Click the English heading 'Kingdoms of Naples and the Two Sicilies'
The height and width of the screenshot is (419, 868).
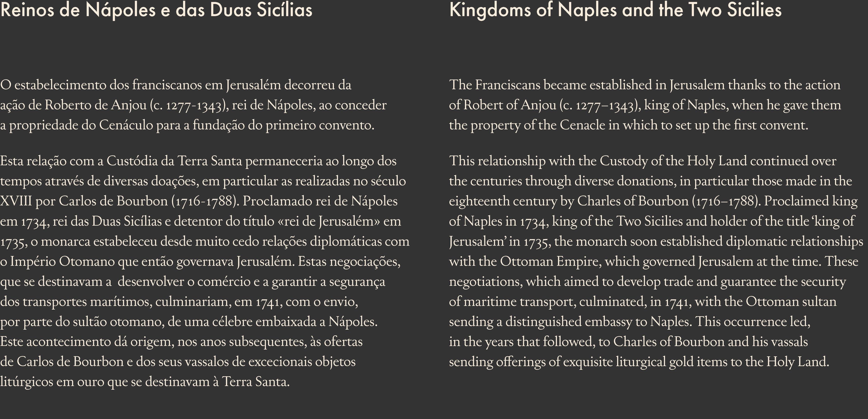[x=615, y=10]
